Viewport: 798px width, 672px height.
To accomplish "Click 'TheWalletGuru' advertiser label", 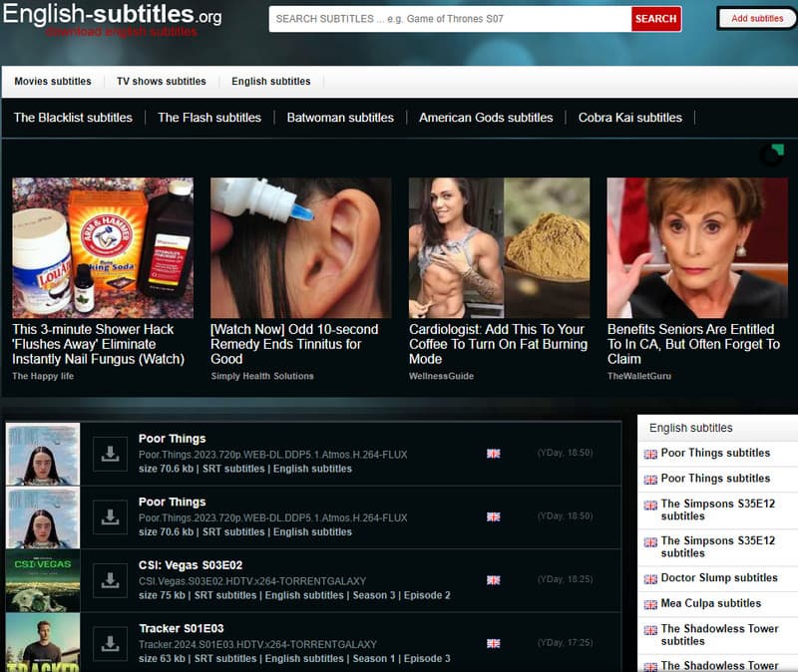I will 639,376.
